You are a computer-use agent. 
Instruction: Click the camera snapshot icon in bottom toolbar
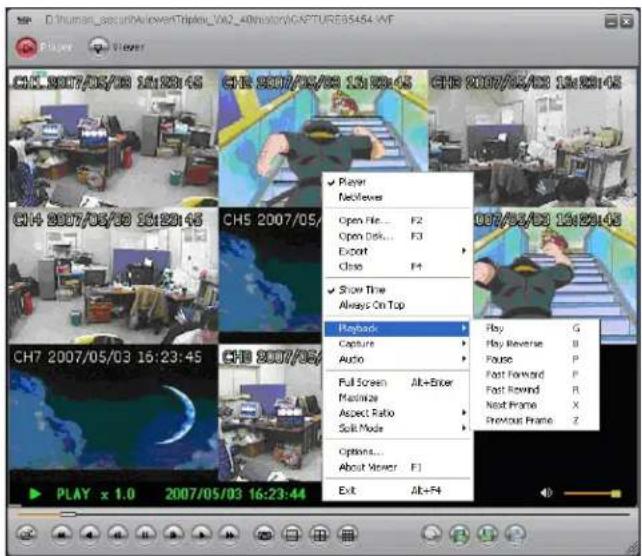[264, 535]
